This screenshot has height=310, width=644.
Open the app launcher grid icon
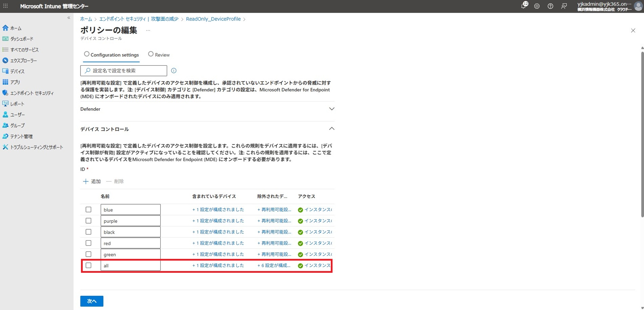pos(5,6)
